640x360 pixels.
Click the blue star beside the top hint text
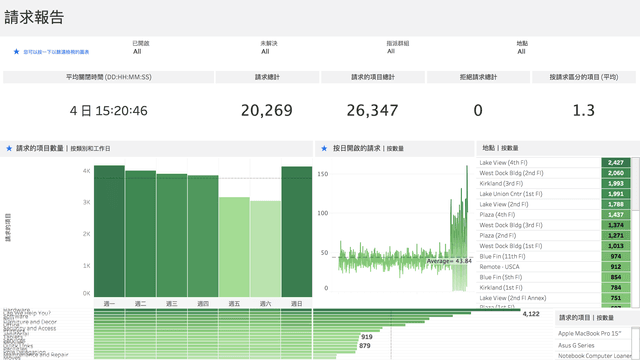pyautogui.click(x=16, y=51)
